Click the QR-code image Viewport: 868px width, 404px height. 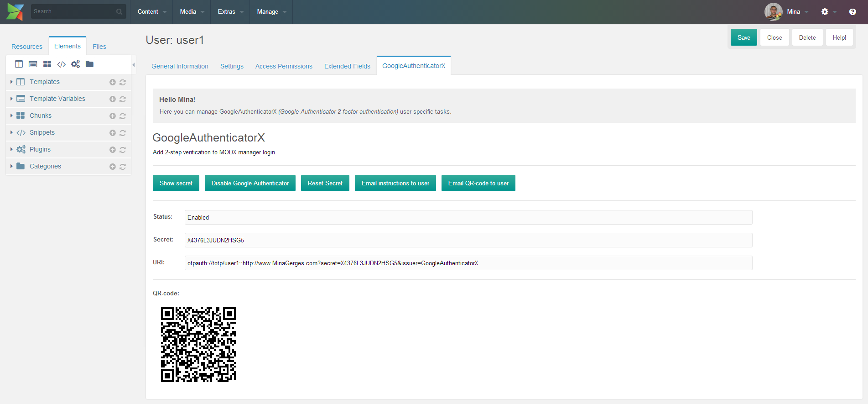198,345
